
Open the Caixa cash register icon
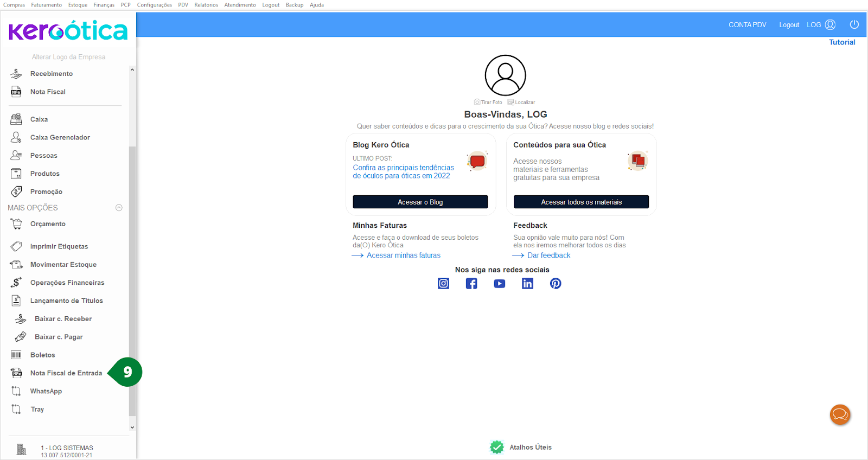coord(16,119)
